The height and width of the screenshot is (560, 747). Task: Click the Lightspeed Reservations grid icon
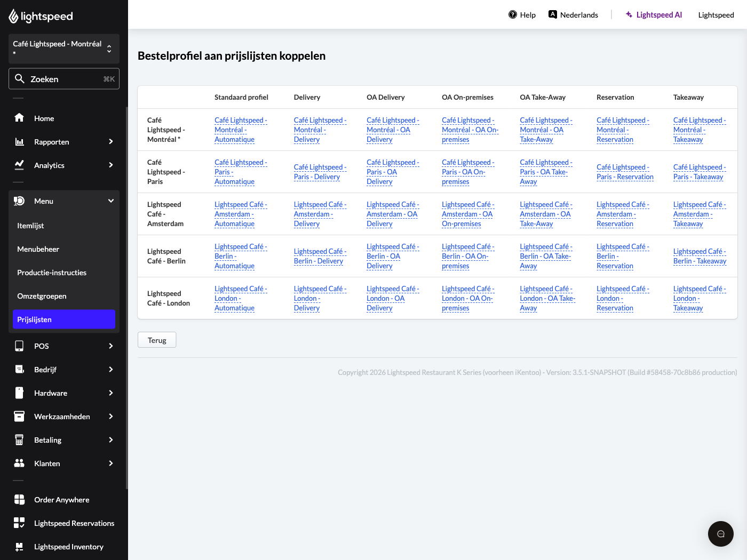point(19,523)
